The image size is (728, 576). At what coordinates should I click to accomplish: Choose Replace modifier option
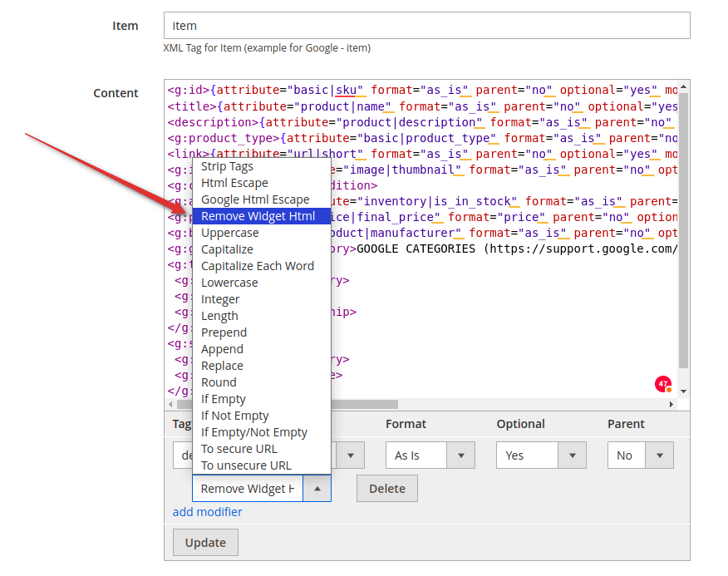[262, 366]
